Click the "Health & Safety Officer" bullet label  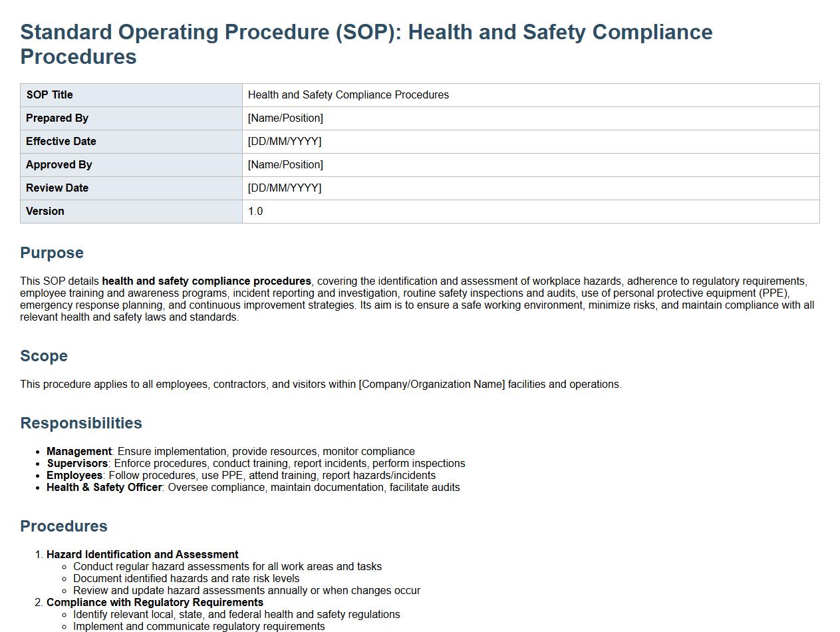pos(104,488)
